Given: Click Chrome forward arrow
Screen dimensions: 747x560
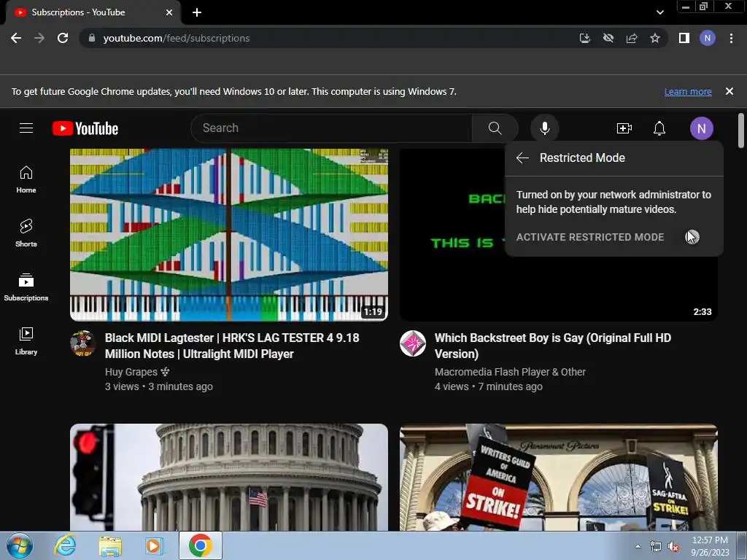Looking at the screenshot, I should (39, 38).
